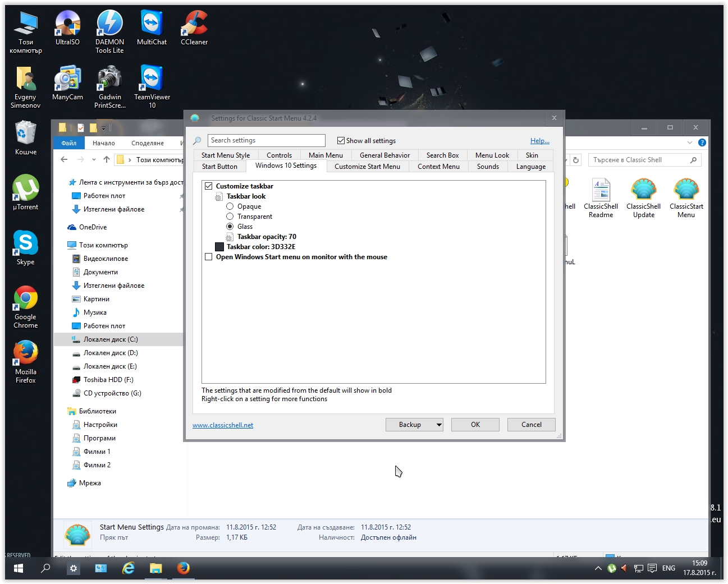Click Explorer up-directory arrow
Screen dimensions: 728x584
pyautogui.click(x=107, y=160)
